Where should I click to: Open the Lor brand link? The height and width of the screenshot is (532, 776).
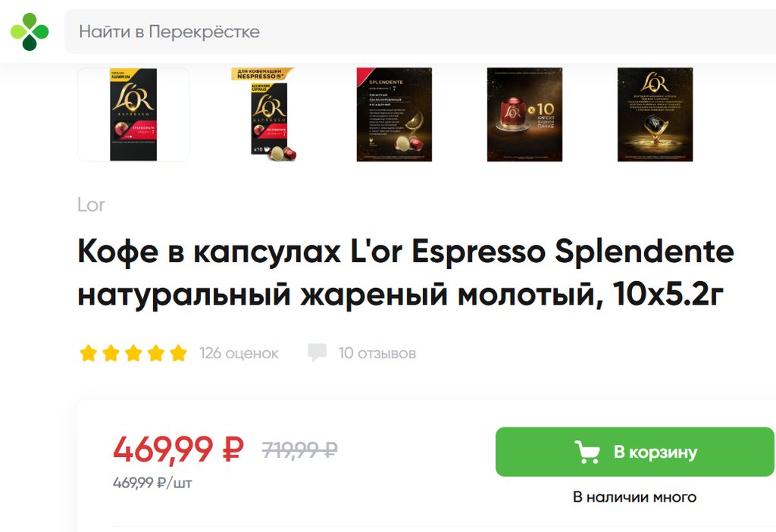point(91,205)
